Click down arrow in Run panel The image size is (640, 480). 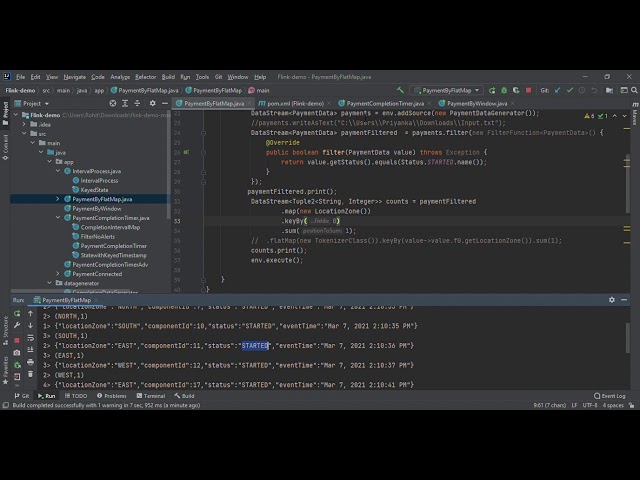30,325
